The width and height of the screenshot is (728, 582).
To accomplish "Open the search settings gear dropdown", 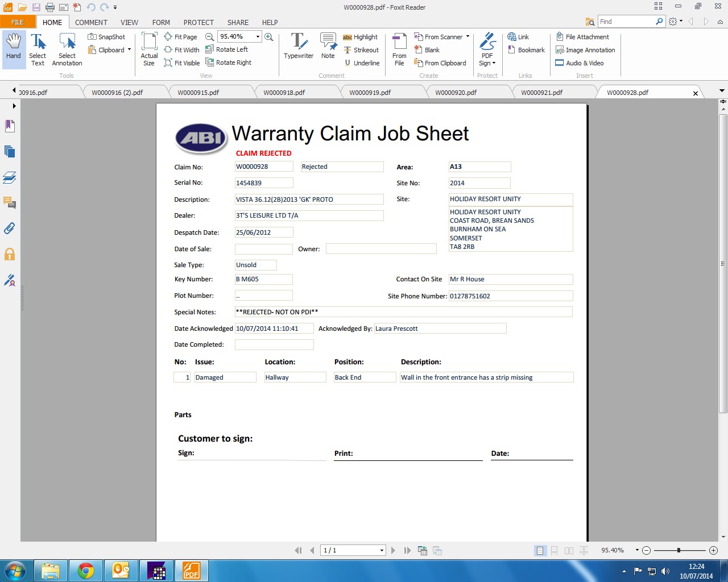I will (676, 22).
